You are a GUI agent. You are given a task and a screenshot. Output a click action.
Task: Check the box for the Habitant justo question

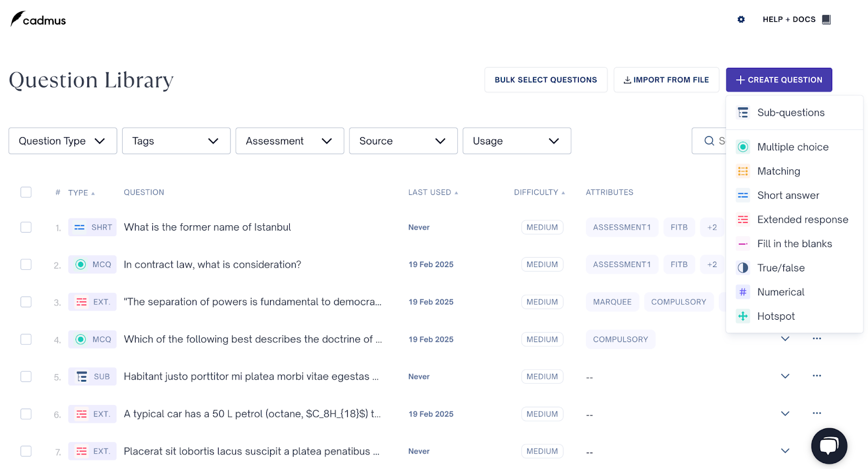click(x=26, y=376)
